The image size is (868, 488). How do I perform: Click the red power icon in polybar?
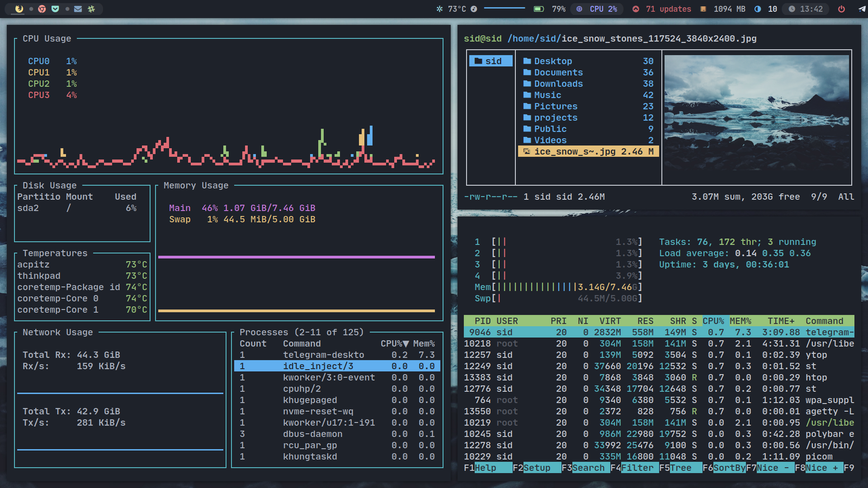[x=841, y=9]
